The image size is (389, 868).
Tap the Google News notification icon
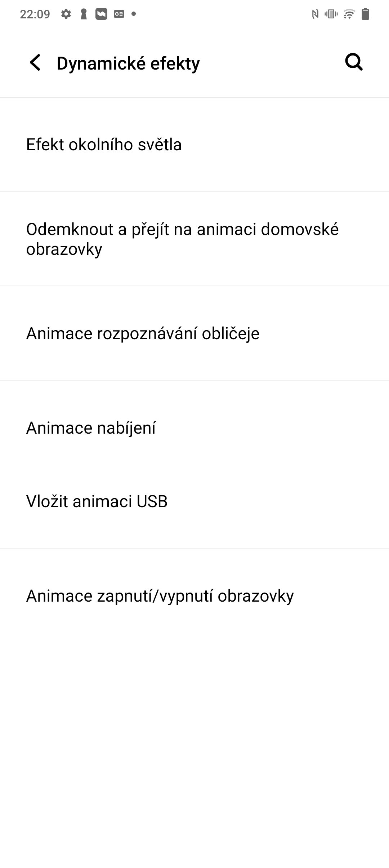[x=119, y=14]
